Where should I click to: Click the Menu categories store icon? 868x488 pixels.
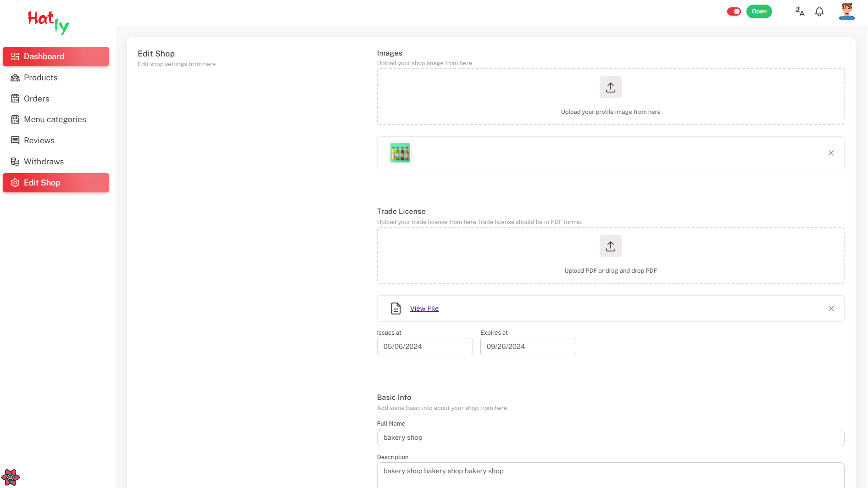(15, 119)
